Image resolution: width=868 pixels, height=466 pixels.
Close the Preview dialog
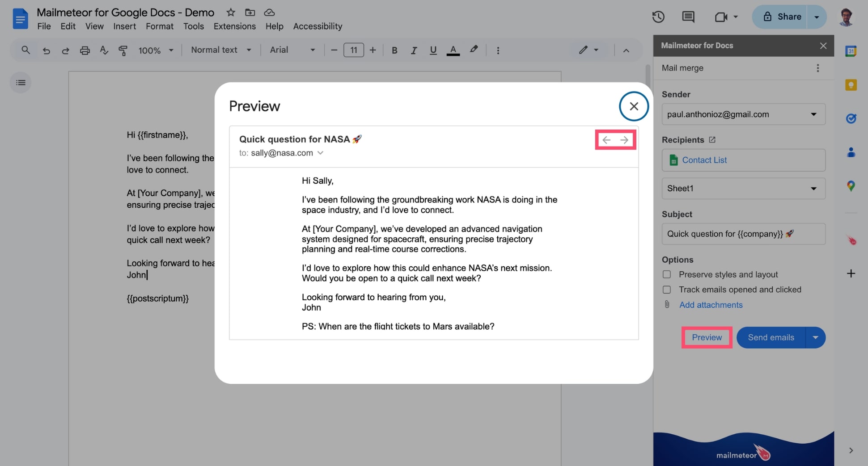tap(634, 106)
